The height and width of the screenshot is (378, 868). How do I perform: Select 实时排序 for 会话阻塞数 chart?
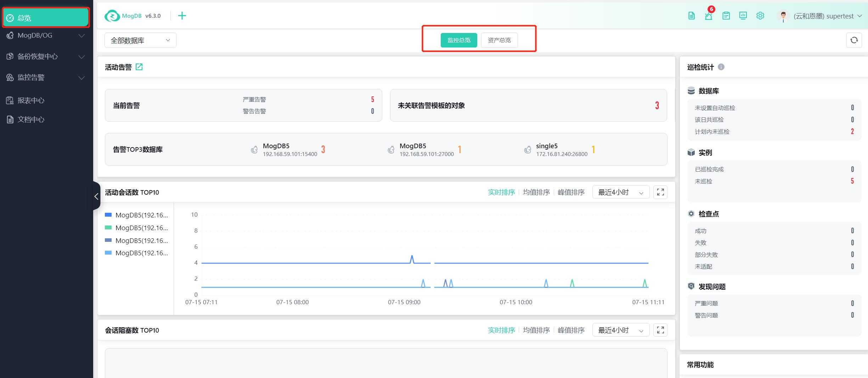click(501, 330)
